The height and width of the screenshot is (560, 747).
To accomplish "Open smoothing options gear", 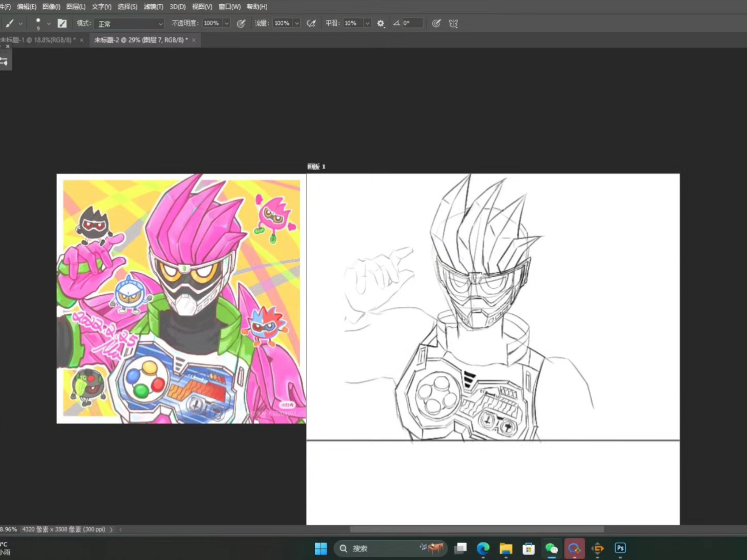I will tap(381, 23).
